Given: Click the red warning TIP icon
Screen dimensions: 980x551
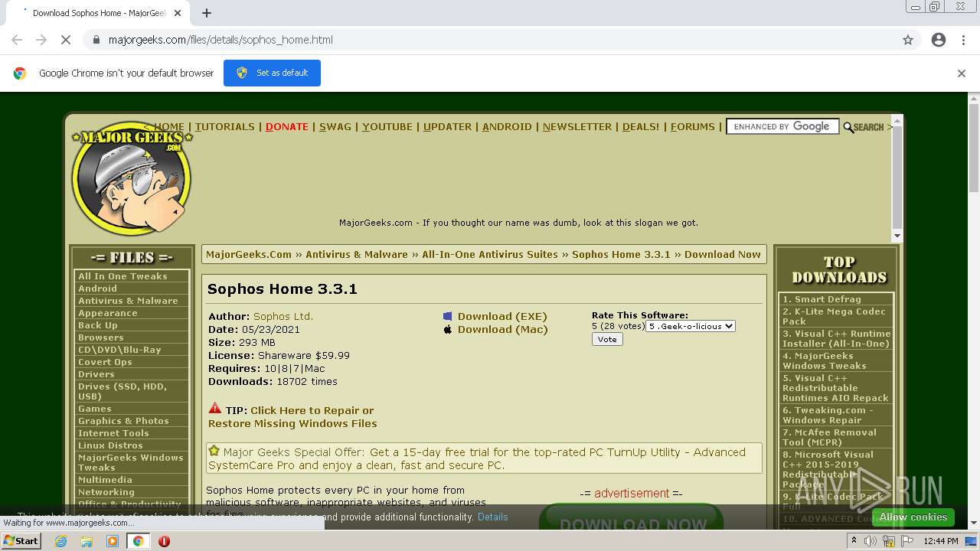Looking at the screenshot, I should (215, 409).
